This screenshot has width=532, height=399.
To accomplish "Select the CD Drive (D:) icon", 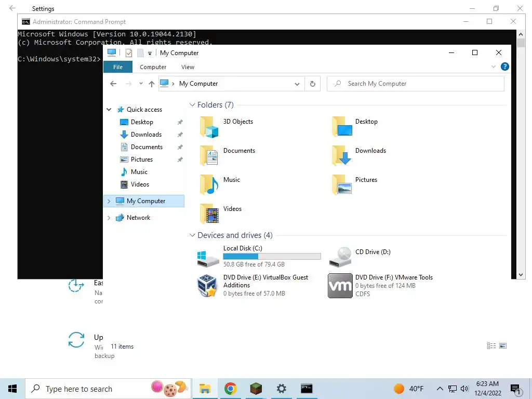I will click(x=340, y=257).
